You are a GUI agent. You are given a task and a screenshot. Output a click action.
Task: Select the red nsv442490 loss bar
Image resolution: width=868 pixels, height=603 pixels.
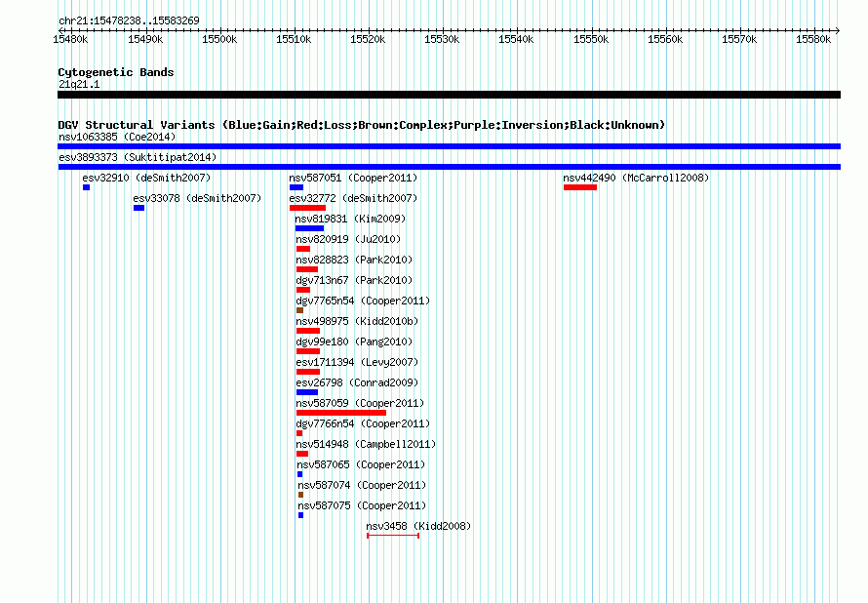click(x=580, y=187)
